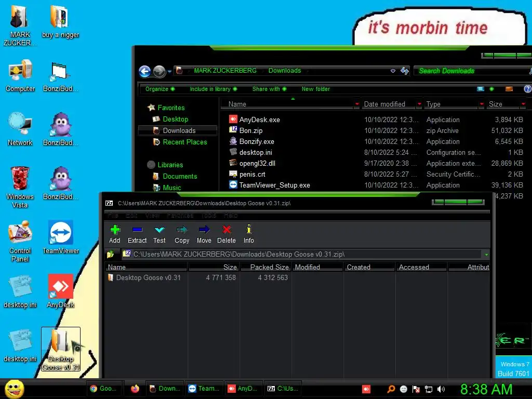The height and width of the screenshot is (399, 532).
Task: Open Date modified column filter dropdown arrow
Action: [419, 104]
